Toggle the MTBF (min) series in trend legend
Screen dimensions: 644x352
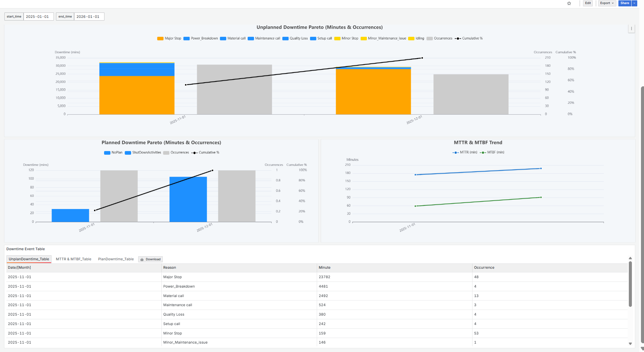coord(492,152)
